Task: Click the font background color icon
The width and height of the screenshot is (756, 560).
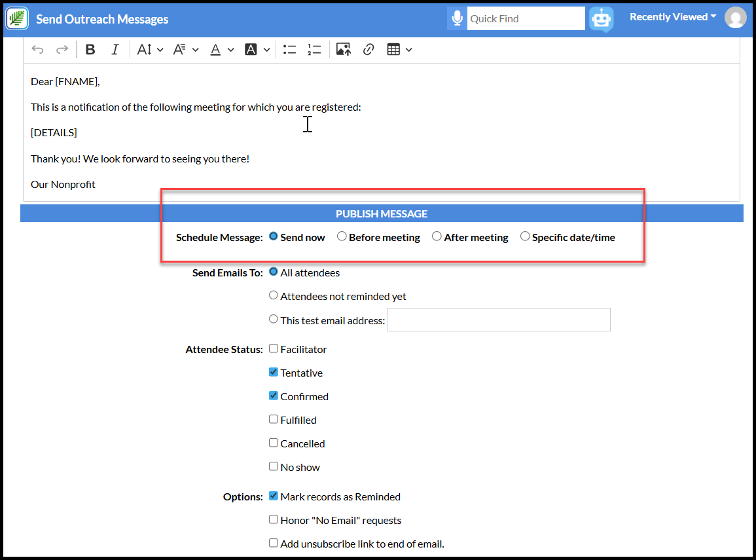Action: click(x=251, y=49)
